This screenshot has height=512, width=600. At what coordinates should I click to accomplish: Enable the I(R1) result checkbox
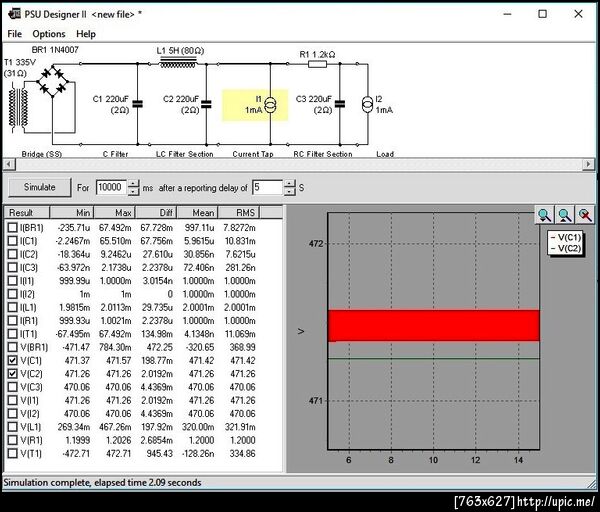point(13,321)
